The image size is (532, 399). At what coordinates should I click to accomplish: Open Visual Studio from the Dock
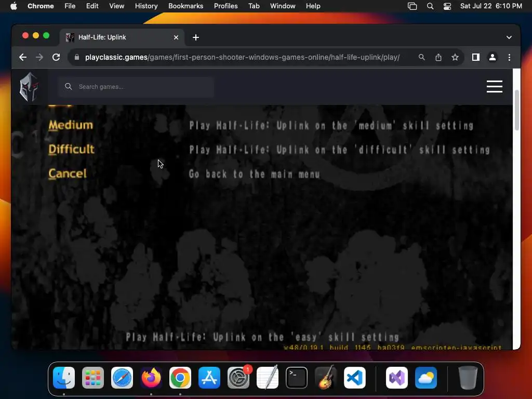[x=397, y=378]
